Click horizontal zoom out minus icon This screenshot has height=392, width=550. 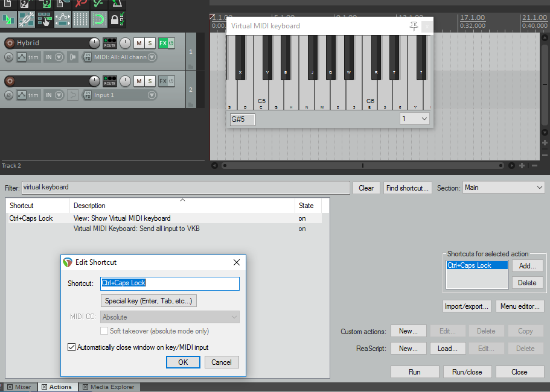point(534,166)
